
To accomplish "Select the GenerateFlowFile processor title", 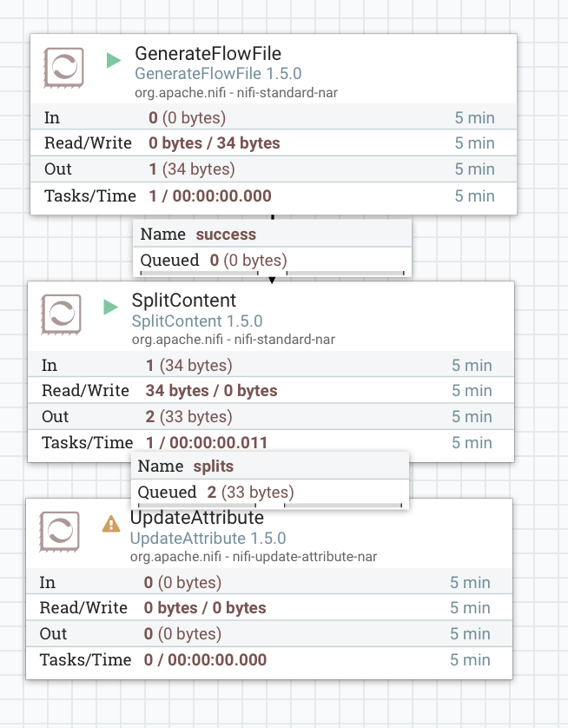I will tap(208, 54).
